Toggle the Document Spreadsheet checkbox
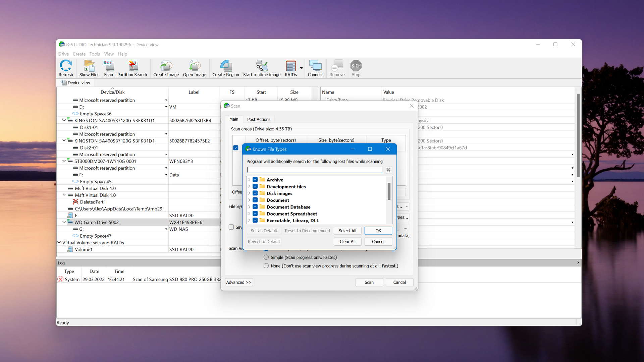Image resolution: width=644 pixels, height=362 pixels. [255, 214]
